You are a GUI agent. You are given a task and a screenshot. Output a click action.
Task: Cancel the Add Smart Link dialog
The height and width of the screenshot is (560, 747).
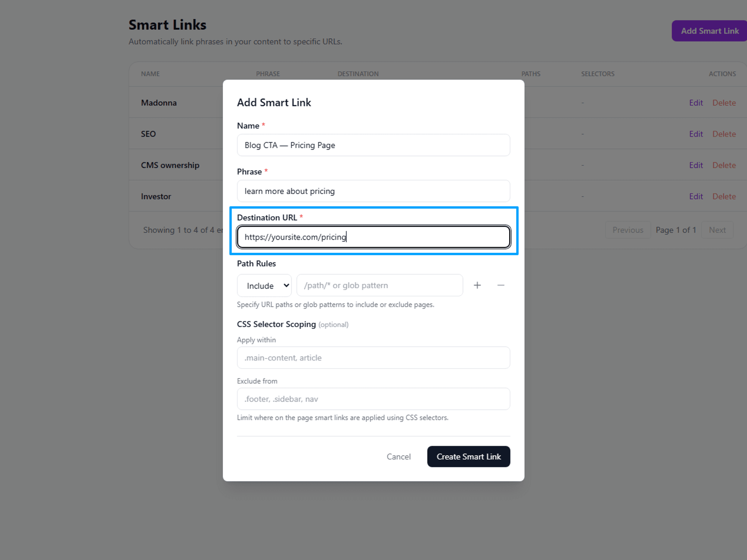point(399,456)
